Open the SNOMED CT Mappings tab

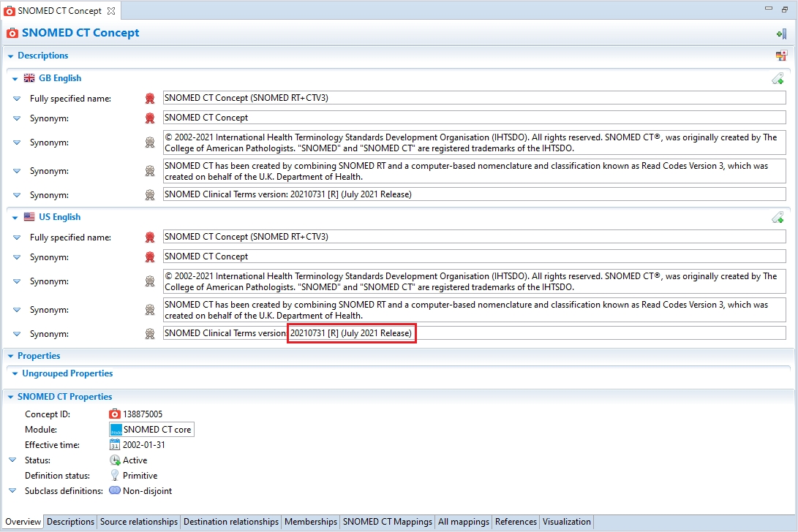(x=387, y=522)
